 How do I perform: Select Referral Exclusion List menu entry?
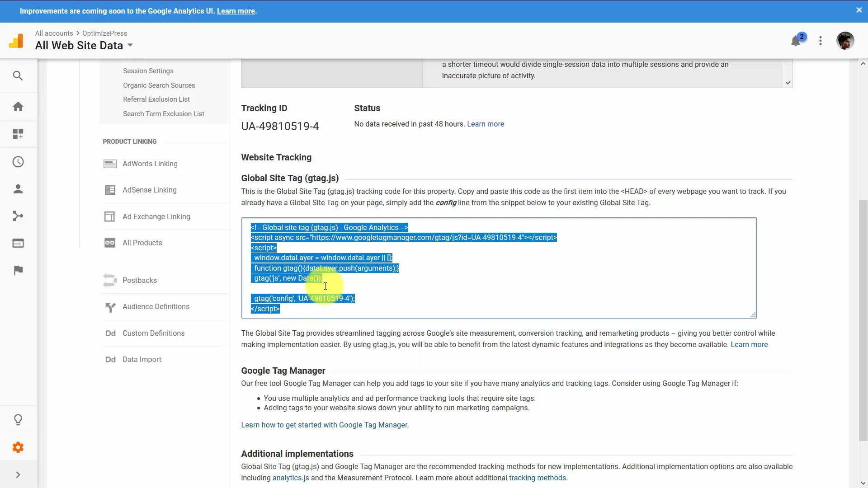pos(156,99)
